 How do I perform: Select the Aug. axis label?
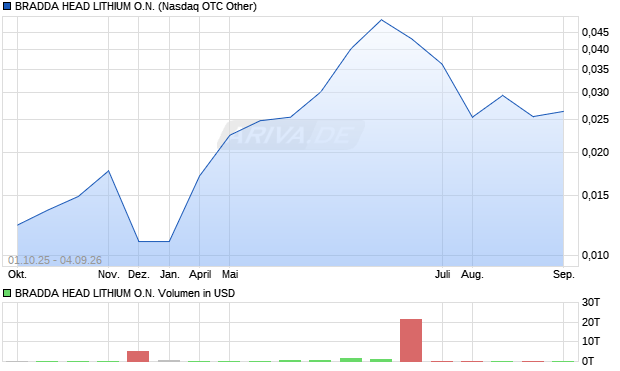(473, 274)
